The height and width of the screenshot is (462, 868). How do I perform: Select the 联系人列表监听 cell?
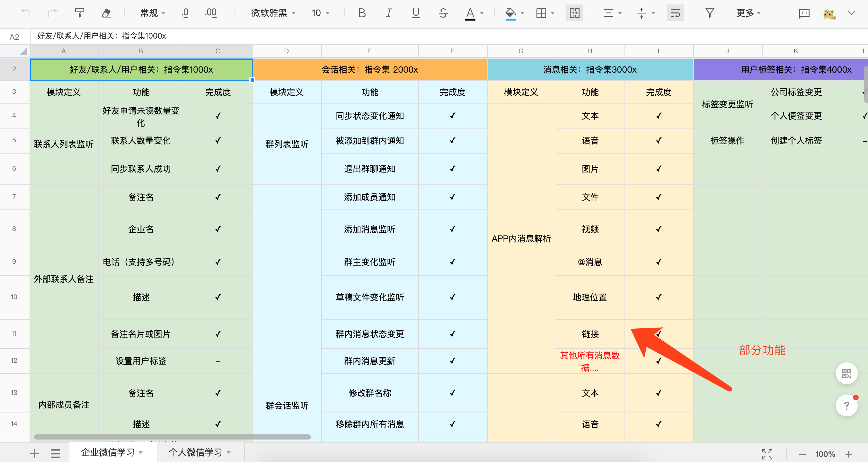[x=64, y=145]
